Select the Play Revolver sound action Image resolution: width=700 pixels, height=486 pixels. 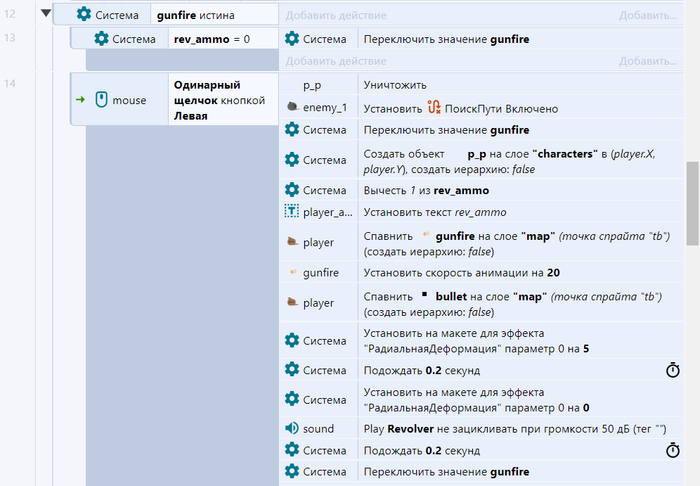click(500, 428)
